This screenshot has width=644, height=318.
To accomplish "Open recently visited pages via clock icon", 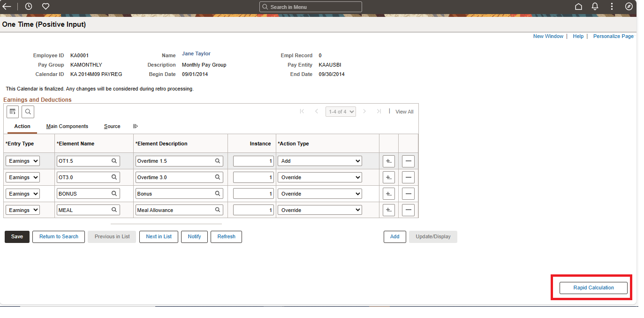I will (28, 6).
